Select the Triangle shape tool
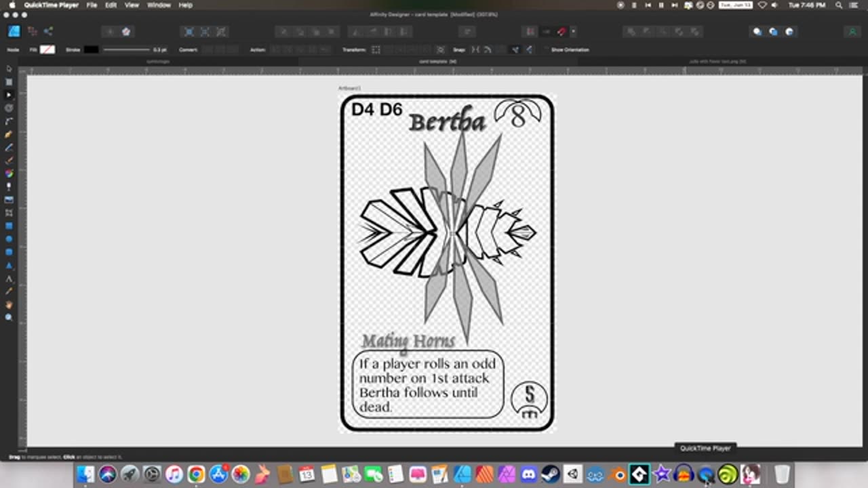This screenshot has width=868, height=488. (9, 265)
